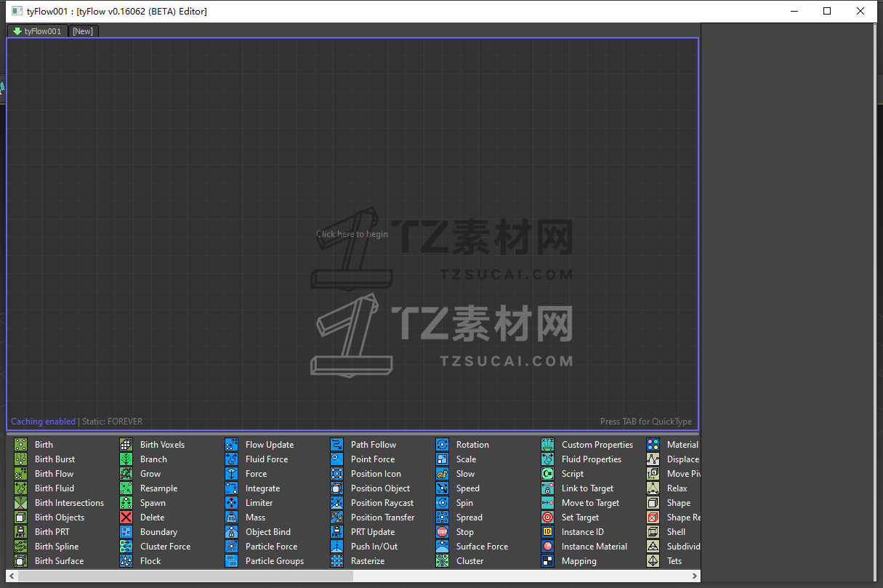The width and height of the screenshot is (883, 588).
Task: Click the red Stop operator icon
Action: tap(442, 531)
